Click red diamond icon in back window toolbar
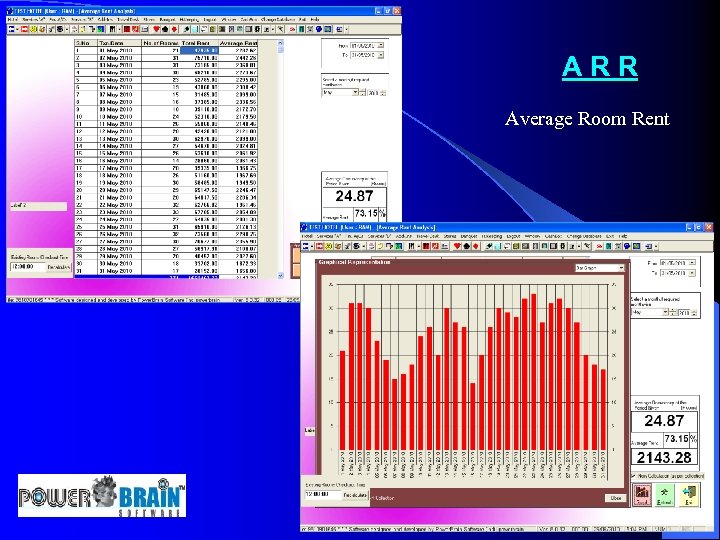This screenshot has width=720, height=540. (x=174, y=29)
